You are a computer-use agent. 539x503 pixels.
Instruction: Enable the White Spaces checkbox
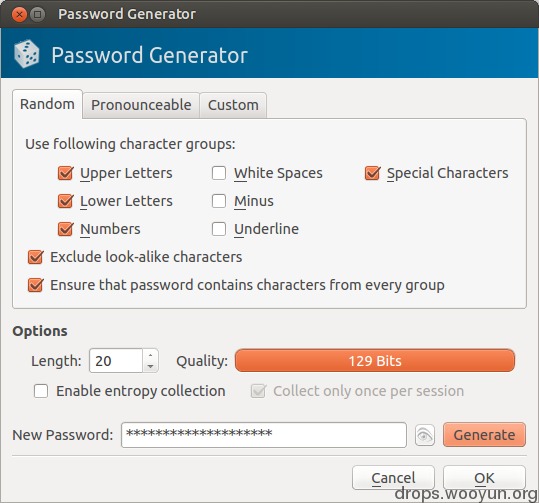click(x=219, y=173)
